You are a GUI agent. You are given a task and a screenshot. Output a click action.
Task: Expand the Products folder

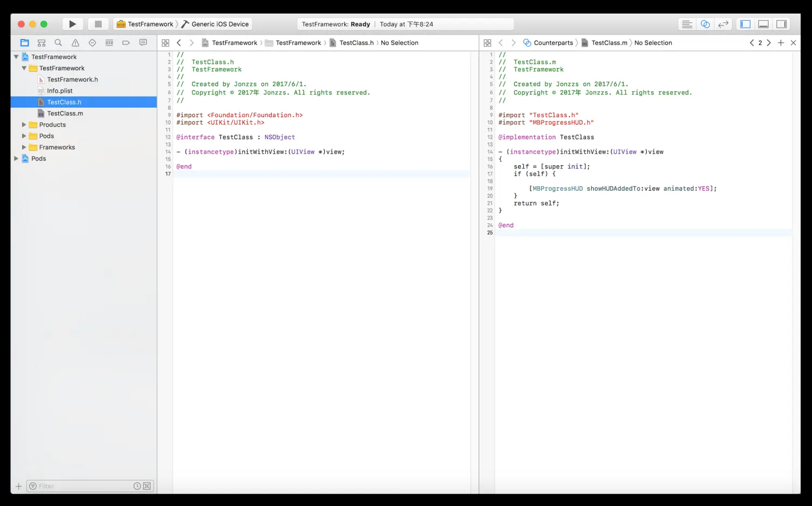pyautogui.click(x=24, y=125)
